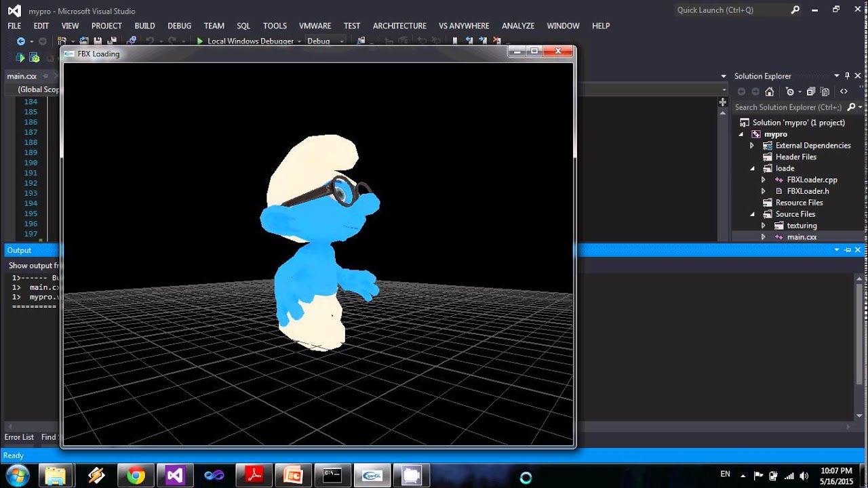The image size is (868, 488).
Task: Close the Output panel
Action: (858, 250)
